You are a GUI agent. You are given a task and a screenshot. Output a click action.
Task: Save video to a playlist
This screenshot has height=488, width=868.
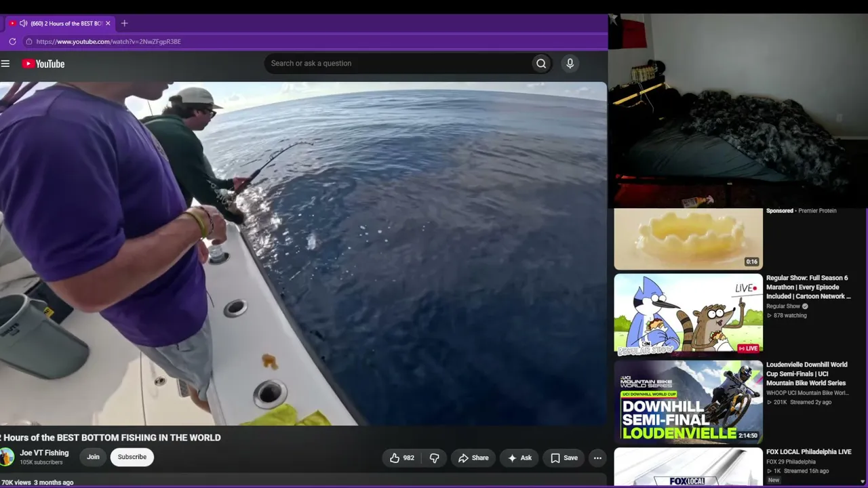tap(564, 458)
